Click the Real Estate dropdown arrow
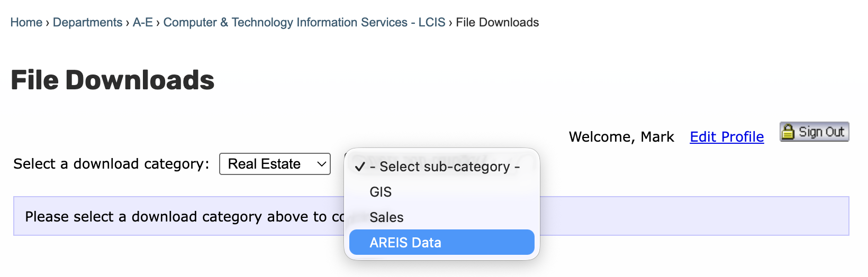This screenshot has height=277, width=868. coord(321,164)
